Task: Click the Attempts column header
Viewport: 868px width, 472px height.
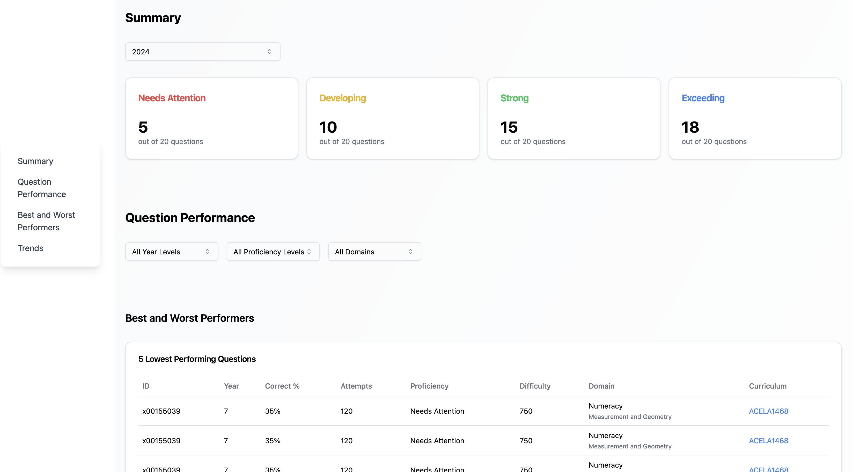Action: (x=356, y=386)
